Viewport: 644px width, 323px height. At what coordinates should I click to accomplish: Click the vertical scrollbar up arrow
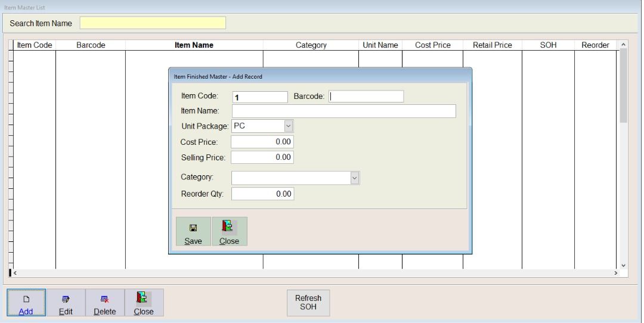click(623, 44)
